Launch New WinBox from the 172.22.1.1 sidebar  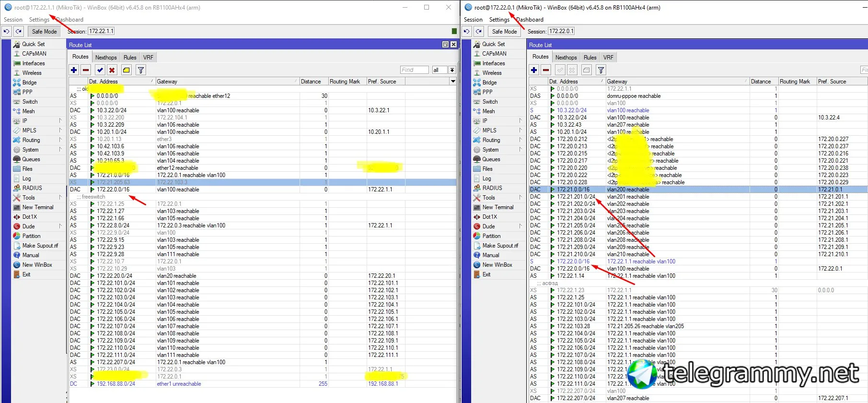coord(37,265)
